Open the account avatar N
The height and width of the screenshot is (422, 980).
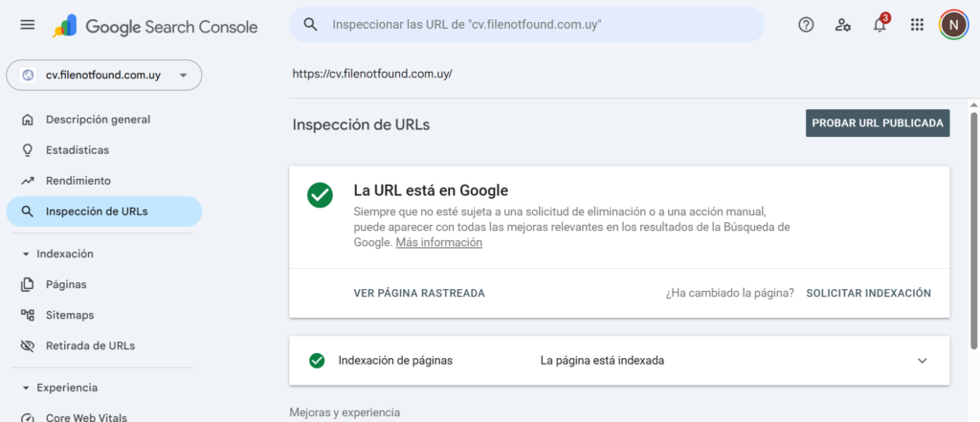tap(953, 25)
